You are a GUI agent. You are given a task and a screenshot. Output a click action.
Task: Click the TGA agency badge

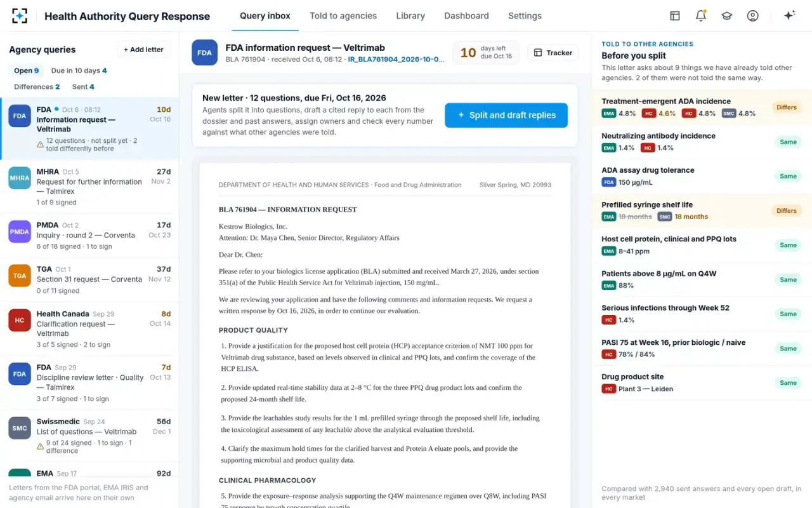[20, 276]
